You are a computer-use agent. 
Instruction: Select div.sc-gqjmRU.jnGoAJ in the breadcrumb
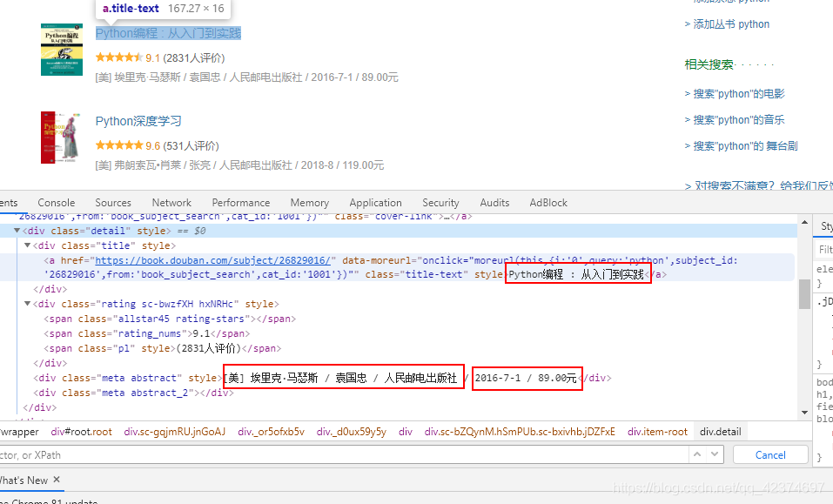click(x=175, y=432)
